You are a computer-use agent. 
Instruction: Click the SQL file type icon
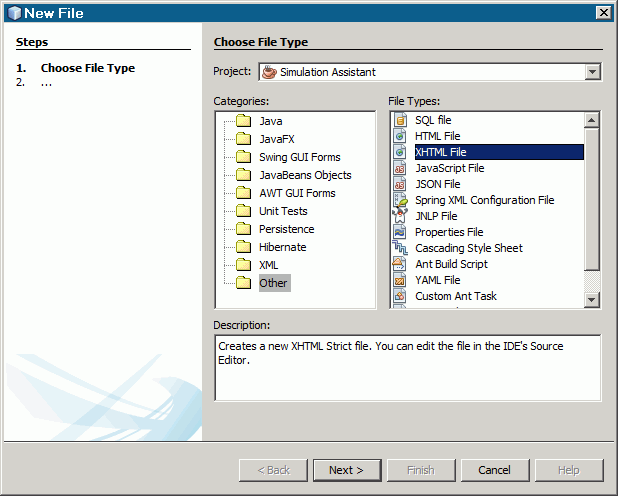(400, 120)
